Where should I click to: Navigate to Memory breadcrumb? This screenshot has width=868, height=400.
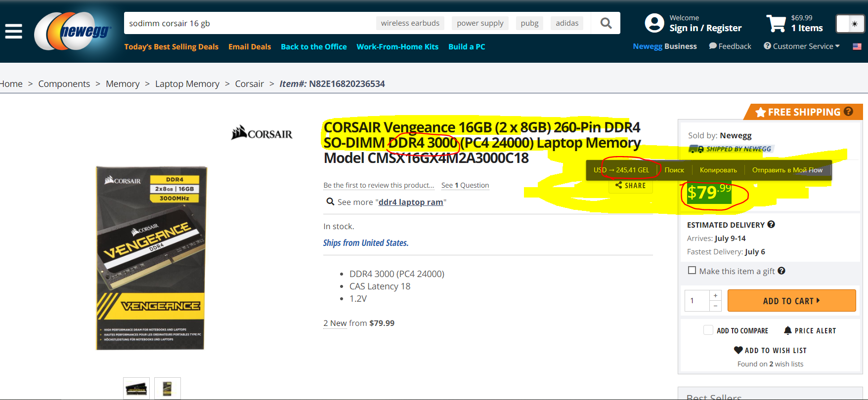tap(123, 84)
